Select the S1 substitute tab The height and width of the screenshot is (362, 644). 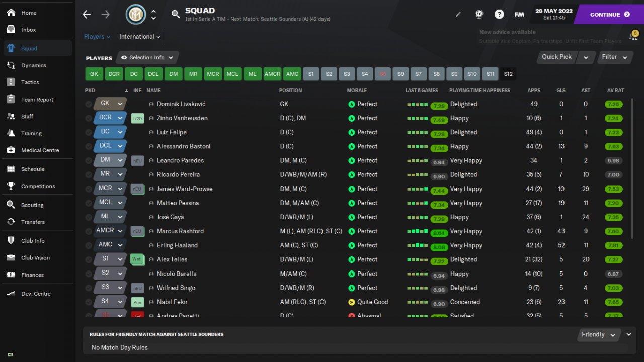(311, 74)
